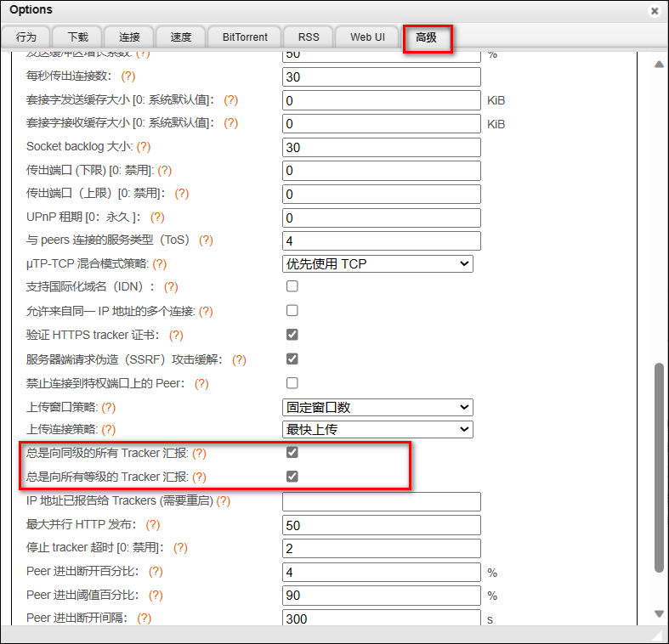Click help icon beside Socket backlog 大小
The height and width of the screenshot is (644, 669).
(144, 147)
